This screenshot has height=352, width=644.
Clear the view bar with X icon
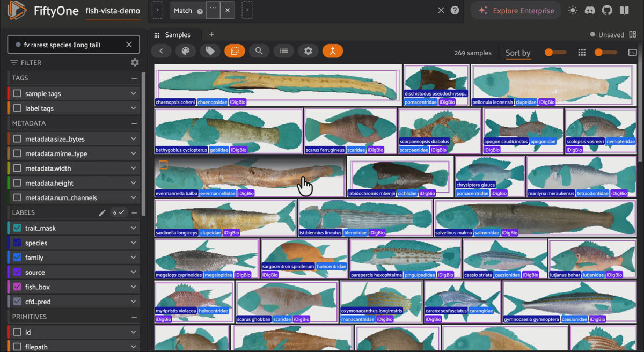coord(441,10)
